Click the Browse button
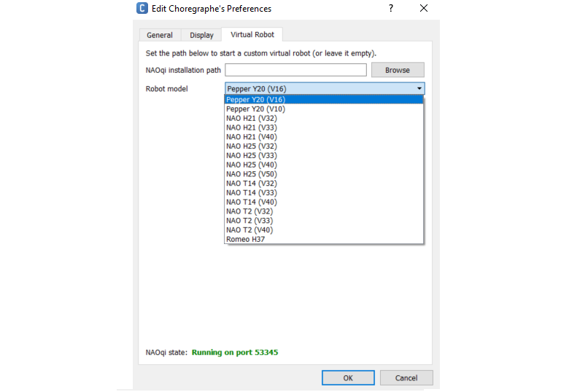Image resolution: width=569 pixels, height=392 pixels. [398, 70]
